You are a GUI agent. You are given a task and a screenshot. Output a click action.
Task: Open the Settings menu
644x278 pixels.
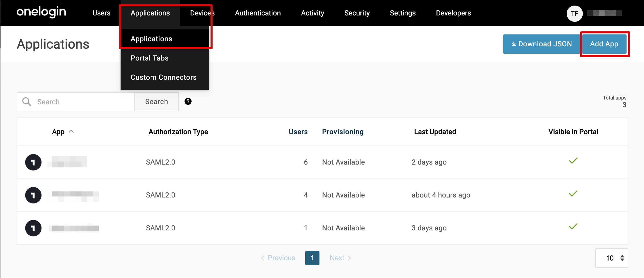tap(403, 13)
